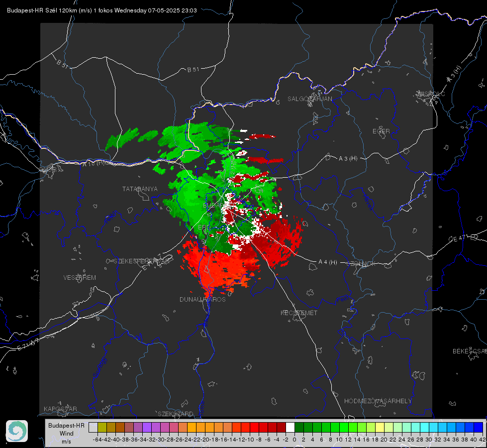Viewport: 487px width, 448px height.
Task: Click the ÉRD town label
Action: click(x=204, y=227)
